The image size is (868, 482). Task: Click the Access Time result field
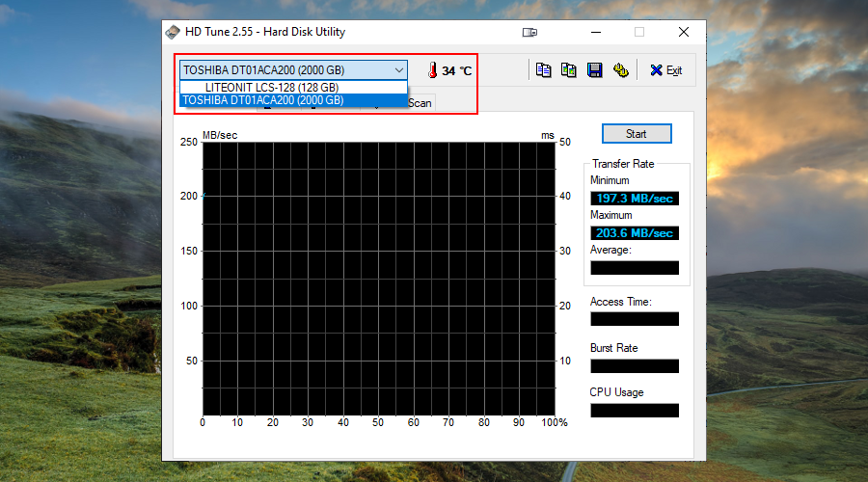pyautogui.click(x=634, y=319)
